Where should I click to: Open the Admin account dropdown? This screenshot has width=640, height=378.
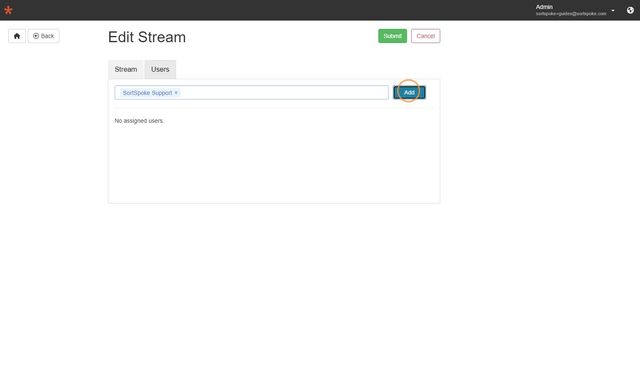tap(575, 10)
